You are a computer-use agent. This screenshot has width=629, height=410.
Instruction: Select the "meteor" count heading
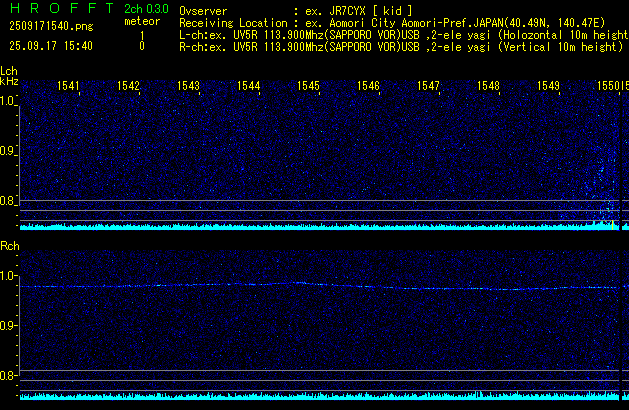(x=142, y=21)
